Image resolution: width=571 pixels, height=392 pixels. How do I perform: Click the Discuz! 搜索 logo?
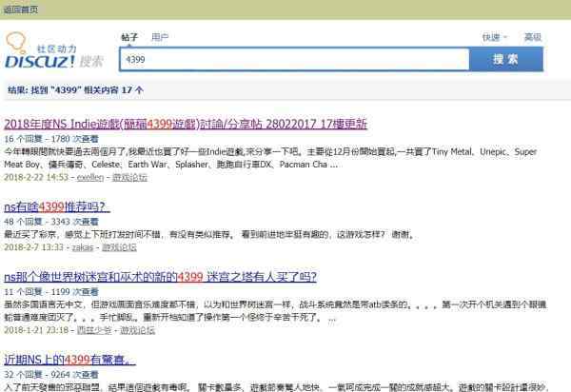[54, 51]
